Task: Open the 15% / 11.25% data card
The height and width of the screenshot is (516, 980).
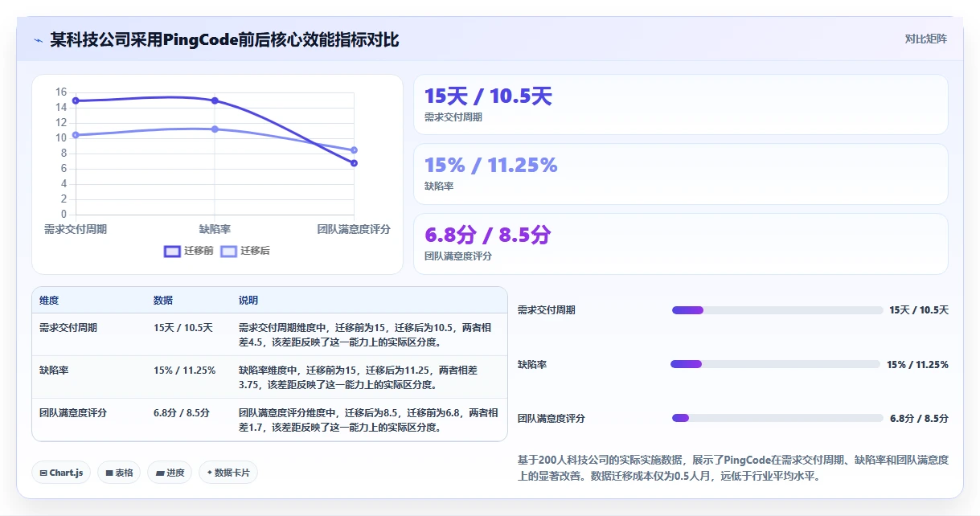Action: pyautogui.click(x=680, y=174)
